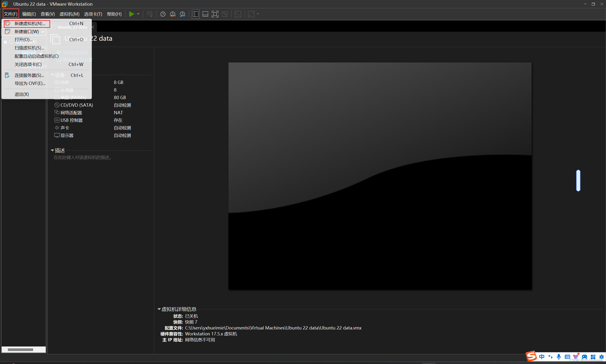Open the snapshot manager wrench-clock icon

point(182,14)
